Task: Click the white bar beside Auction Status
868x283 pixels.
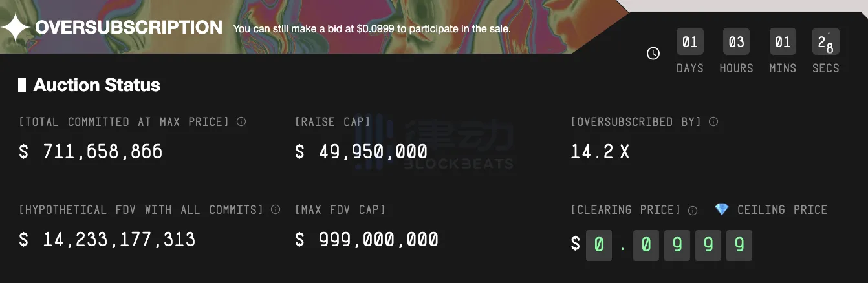Action: pyautogui.click(x=22, y=85)
